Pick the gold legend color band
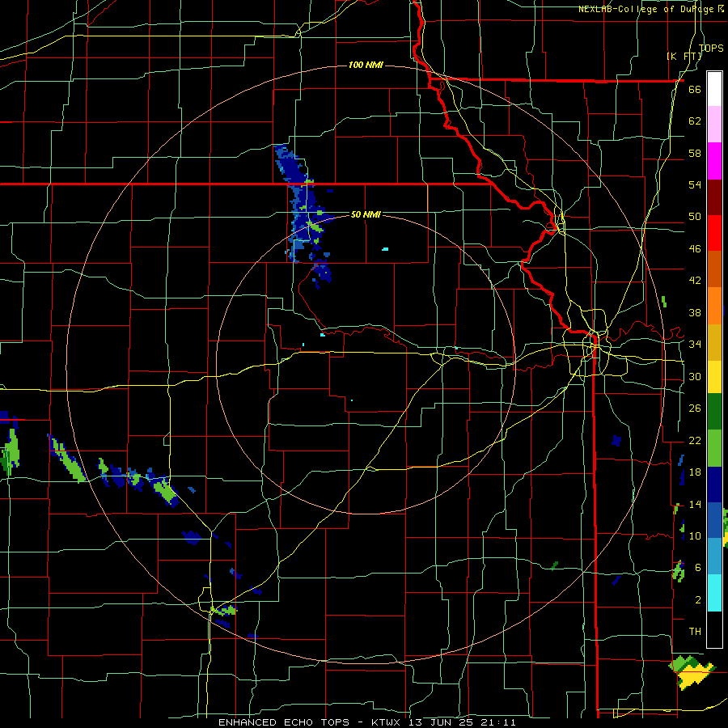 pyautogui.click(x=714, y=342)
